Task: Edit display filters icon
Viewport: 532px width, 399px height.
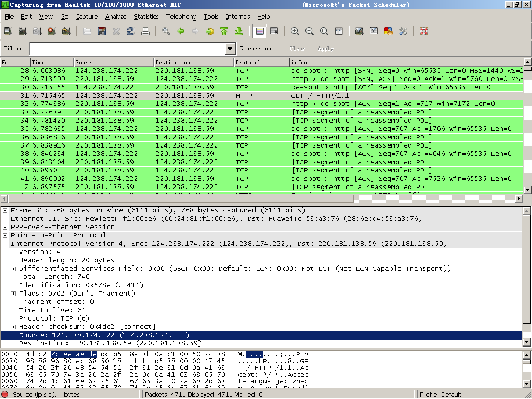Action: [374, 31]
